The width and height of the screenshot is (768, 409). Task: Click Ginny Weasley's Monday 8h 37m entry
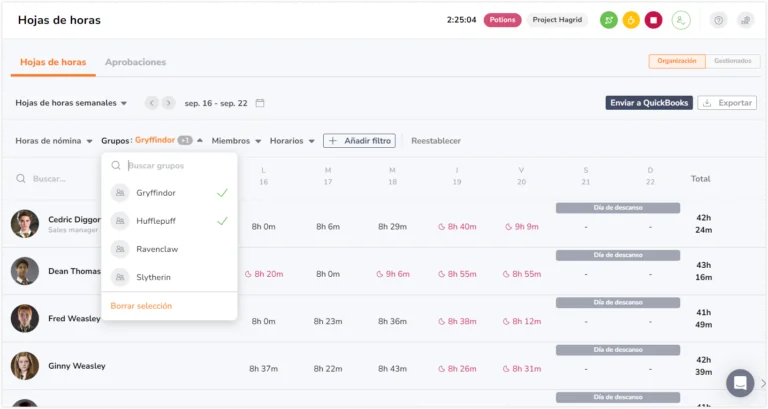pyautogui.click(x=264, y=369)
